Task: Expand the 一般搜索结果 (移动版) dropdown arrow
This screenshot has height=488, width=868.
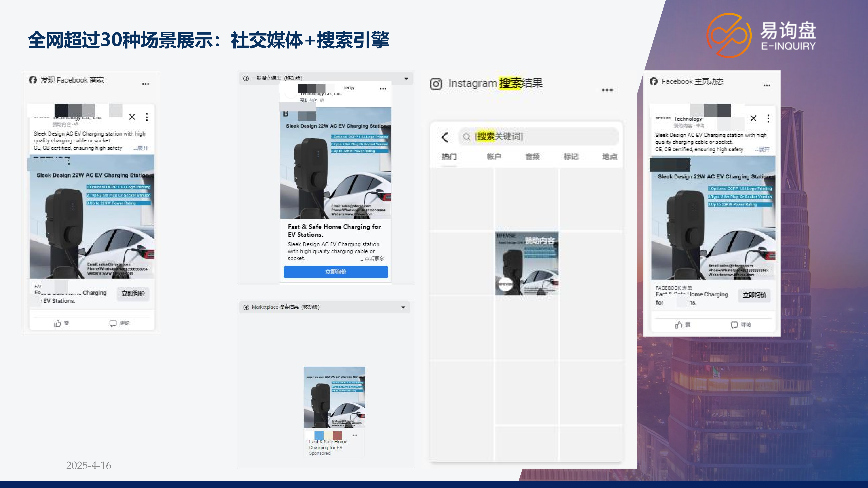Action: point(406,78)
